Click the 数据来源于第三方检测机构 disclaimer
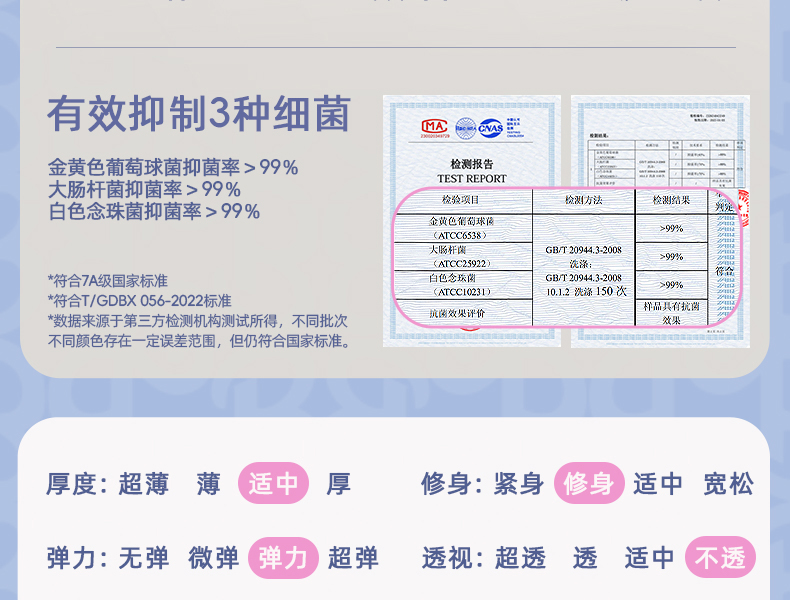The height and width of the screenshot is (600, 790). (199, 331)
